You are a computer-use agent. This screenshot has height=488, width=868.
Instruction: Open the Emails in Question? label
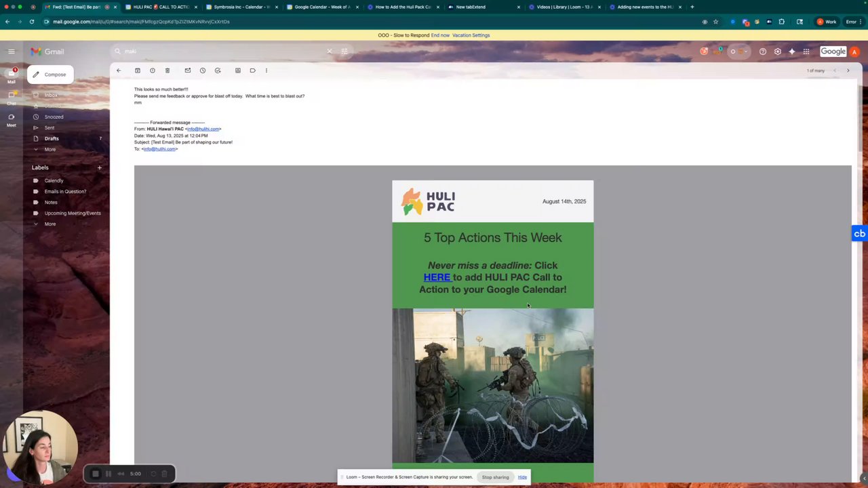click(x=65, y=191)
